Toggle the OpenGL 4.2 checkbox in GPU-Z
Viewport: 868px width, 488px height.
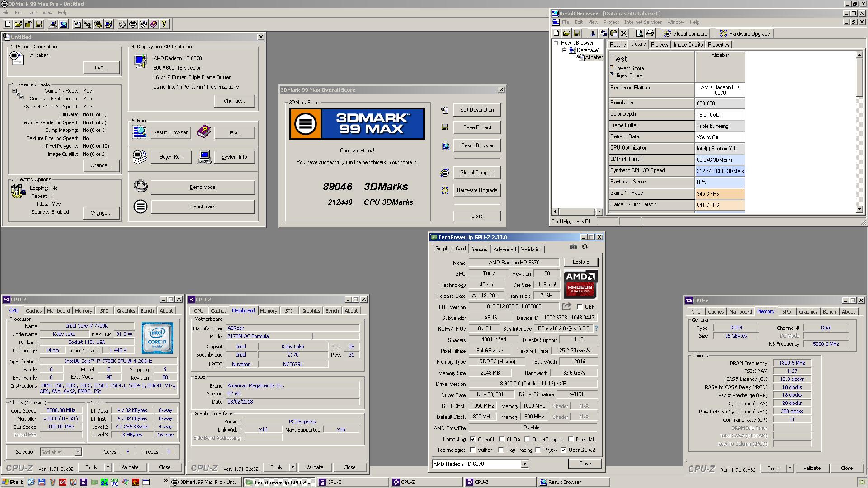coord(563,450)
